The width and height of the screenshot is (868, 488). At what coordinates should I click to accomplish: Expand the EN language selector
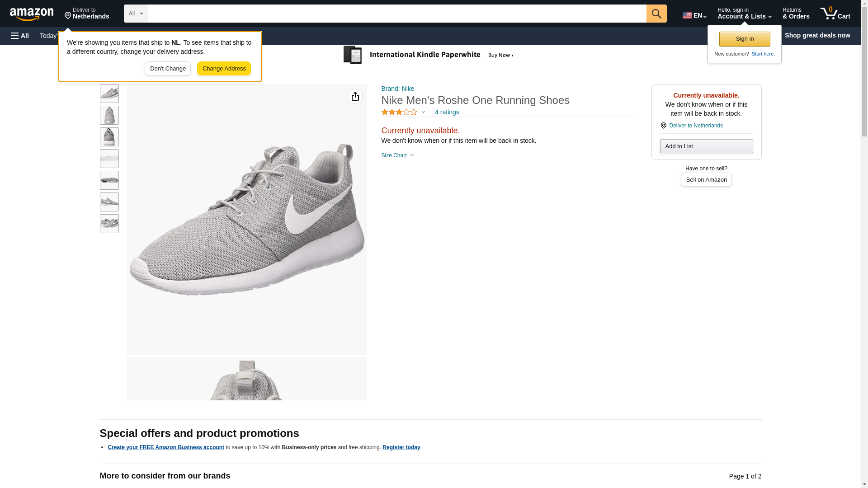(694, 15)
